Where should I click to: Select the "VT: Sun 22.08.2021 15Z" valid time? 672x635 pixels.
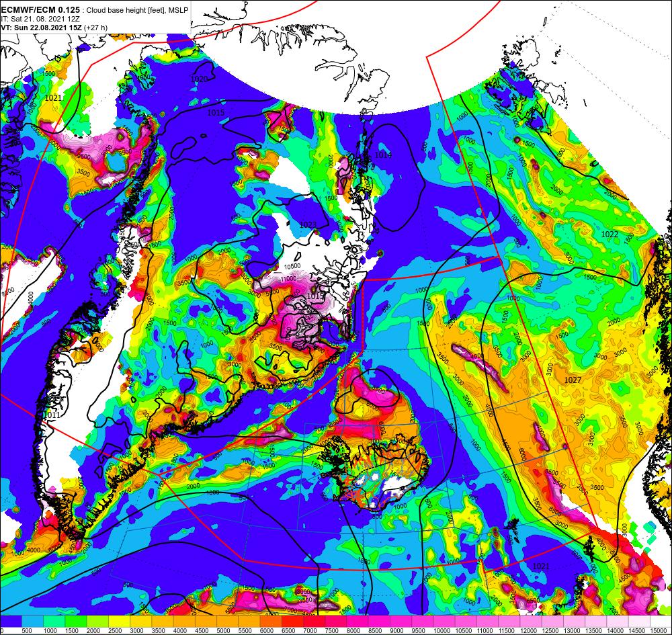click(41, 28)
